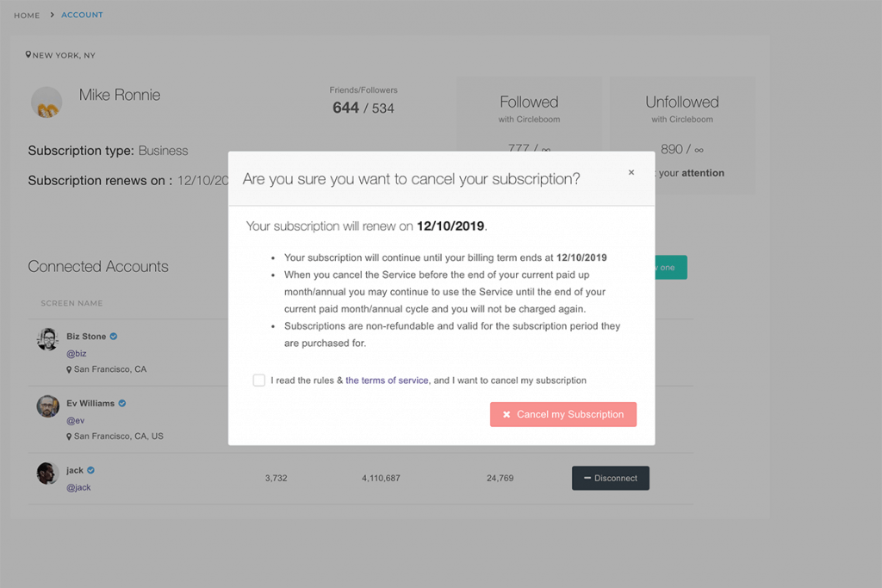Click Ev Williams' verified badge icon
882x588 pixels.
(122, 403)
